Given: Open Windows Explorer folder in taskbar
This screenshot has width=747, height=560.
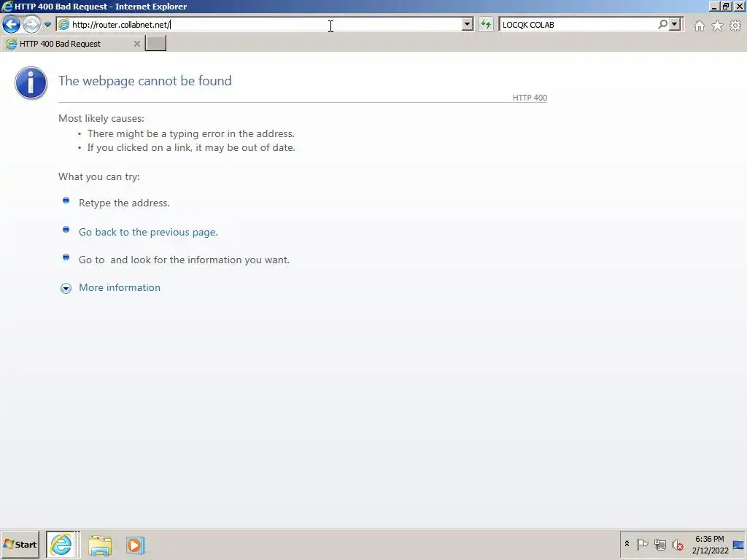Looking at the screenshot, I should tap(99, 545).
